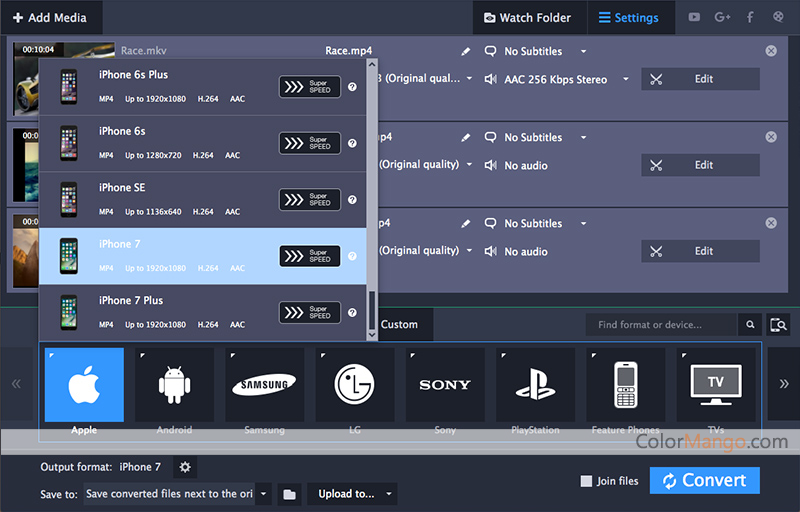Choose the Samsung device preset tile
Viewport: 800px width, 512px height.
point(264,385)
